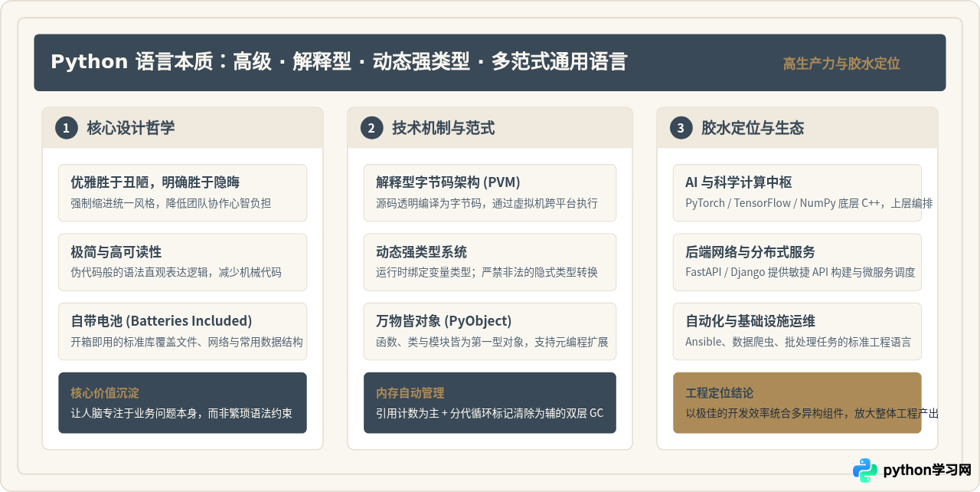
Task: Select the line "以极佳的开发效率统合多异构组件，放大整体工程产出"
Action: (812, 413)
